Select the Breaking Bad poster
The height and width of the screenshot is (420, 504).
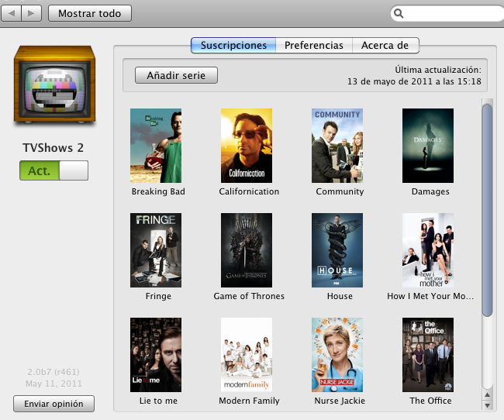[156, 146]
